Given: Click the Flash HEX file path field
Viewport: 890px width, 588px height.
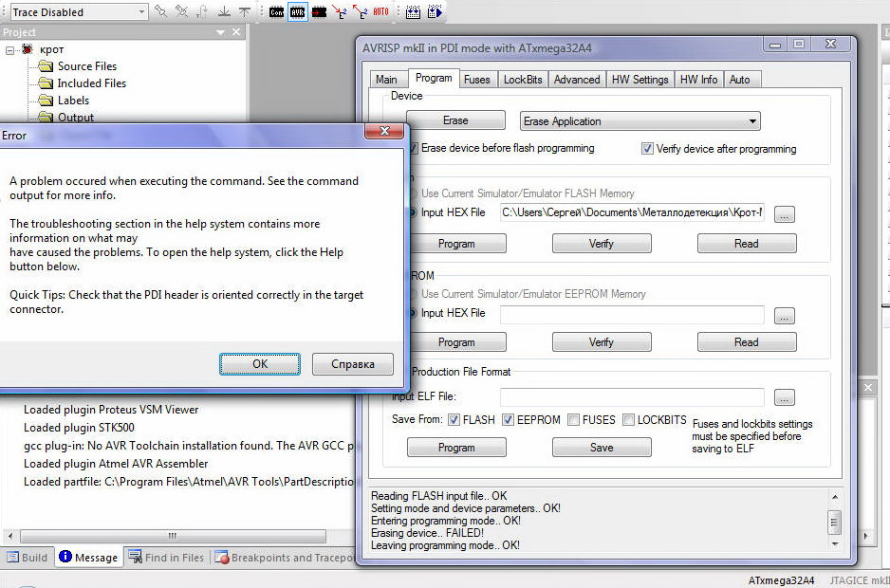Looking at the screenshot, I should [x=632, y=212].
